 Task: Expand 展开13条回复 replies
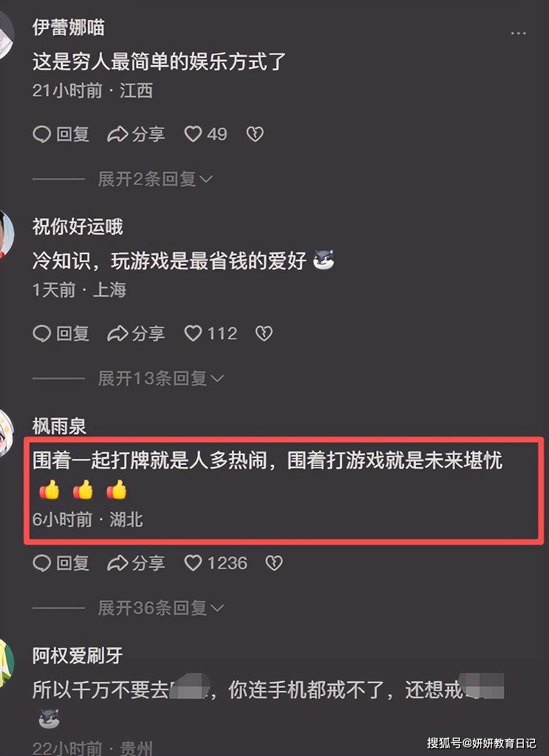tap(161, 379)
